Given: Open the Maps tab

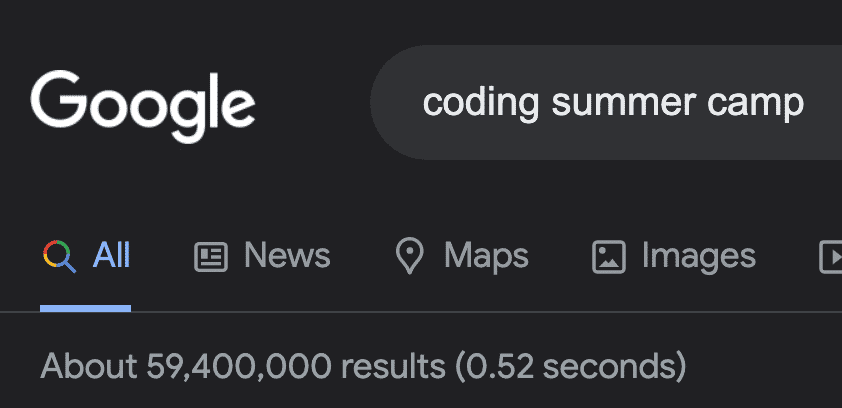Looking at the screenshot, I should coord(462,256).
